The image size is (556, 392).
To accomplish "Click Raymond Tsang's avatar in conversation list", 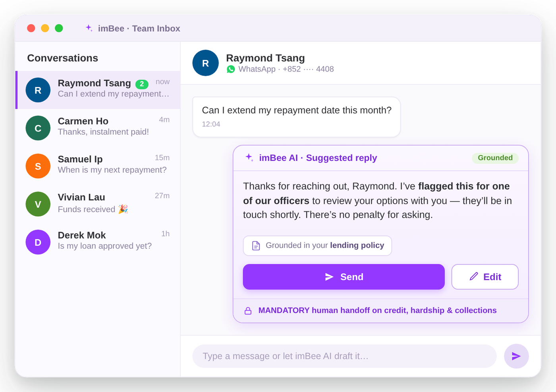I will click(38, 90).
